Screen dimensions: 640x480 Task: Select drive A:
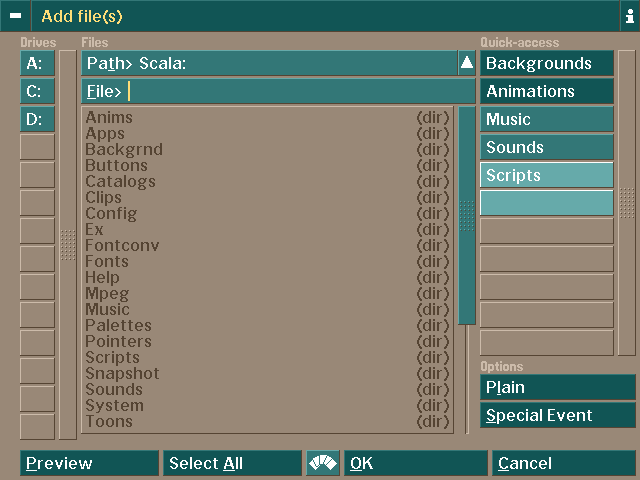click(x=37, y=63)
